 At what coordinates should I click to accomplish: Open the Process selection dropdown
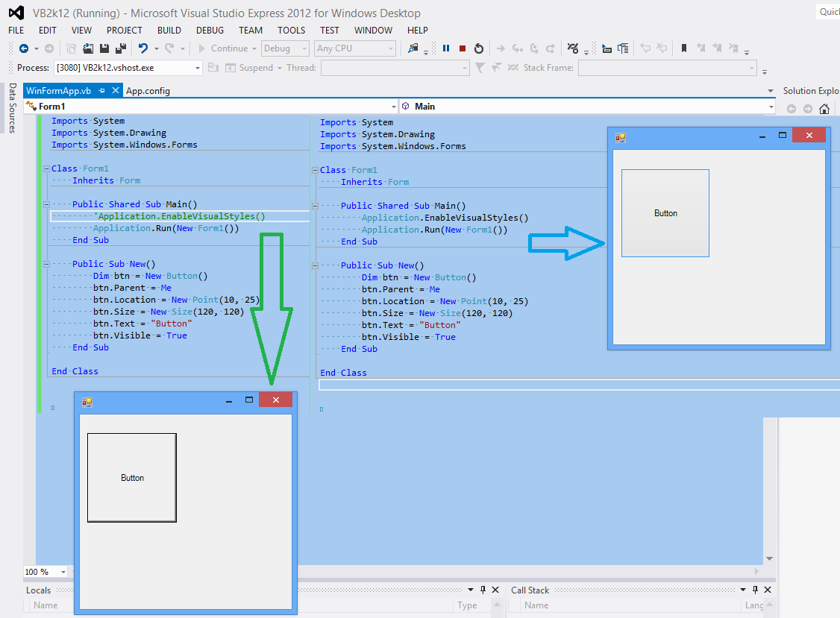click(198, 68)
